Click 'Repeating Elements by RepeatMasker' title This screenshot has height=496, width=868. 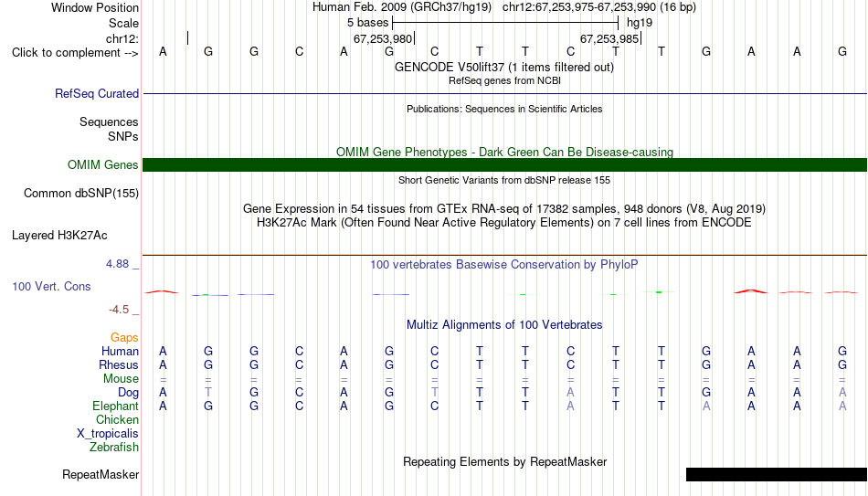pyautogui.click(x=505, y=461)
